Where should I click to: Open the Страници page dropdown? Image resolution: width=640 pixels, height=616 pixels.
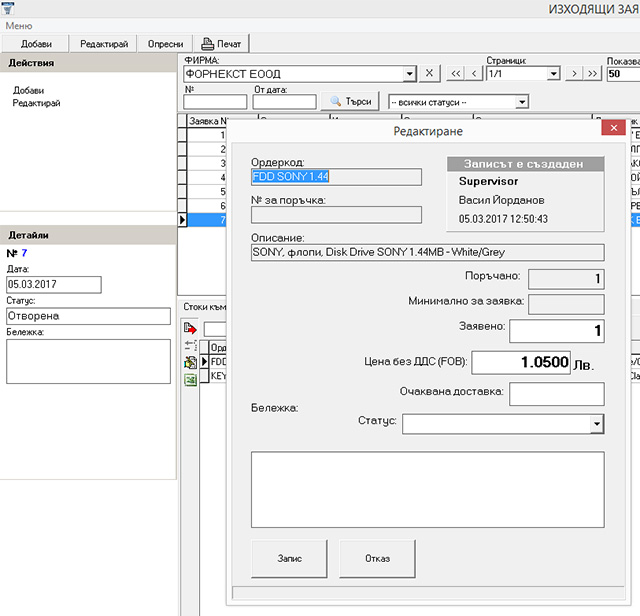tap(553, 74)
